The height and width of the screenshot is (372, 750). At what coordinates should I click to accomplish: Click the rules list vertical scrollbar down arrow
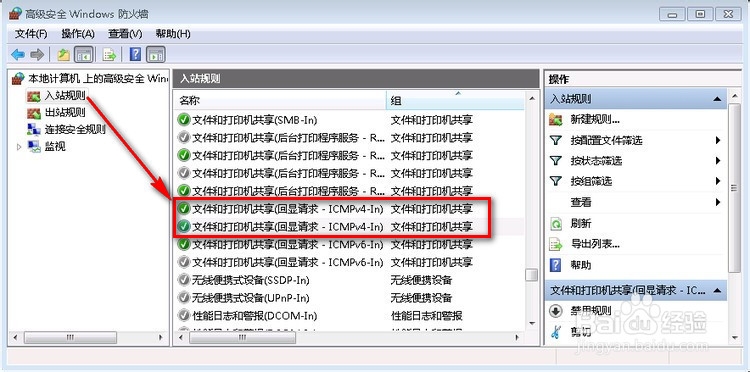pos(531,324)
